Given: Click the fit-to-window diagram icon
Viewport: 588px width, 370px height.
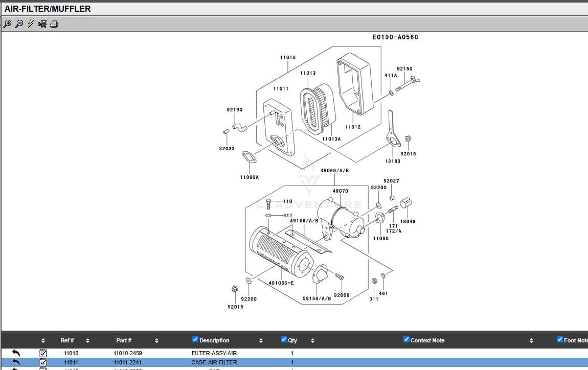Looking at the screenshot, I should tap(42, 24).
